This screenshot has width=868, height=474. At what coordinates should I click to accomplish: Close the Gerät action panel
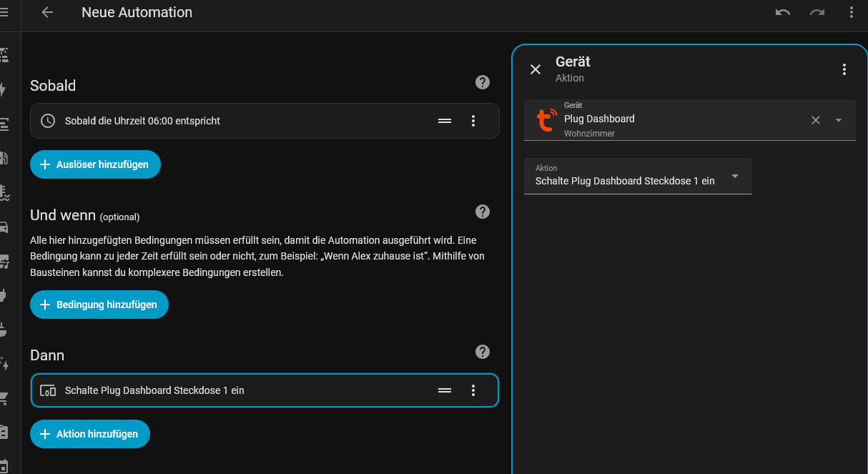(x=536, y=69)
